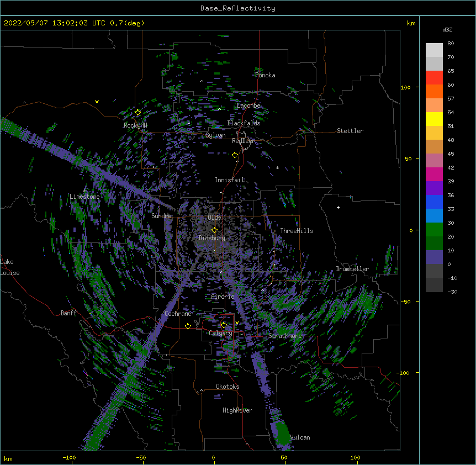Click the yellow marker above Calgary label
The width and height of the screenshot is (476, 465).
(x=224, y=325)
